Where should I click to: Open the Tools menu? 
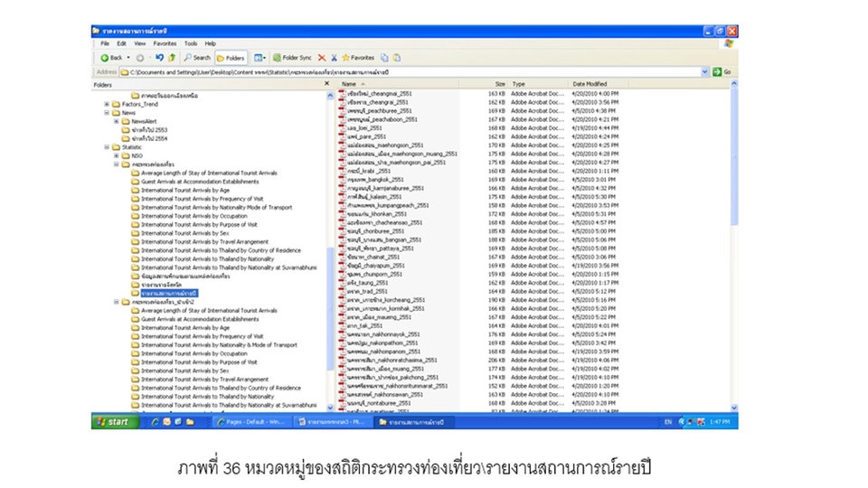[x=191, y=43]
